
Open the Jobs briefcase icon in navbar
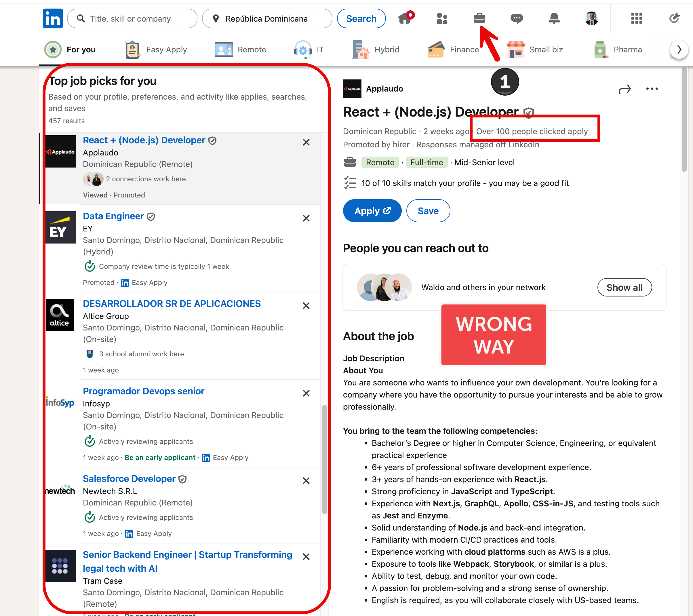coord(479,18)
